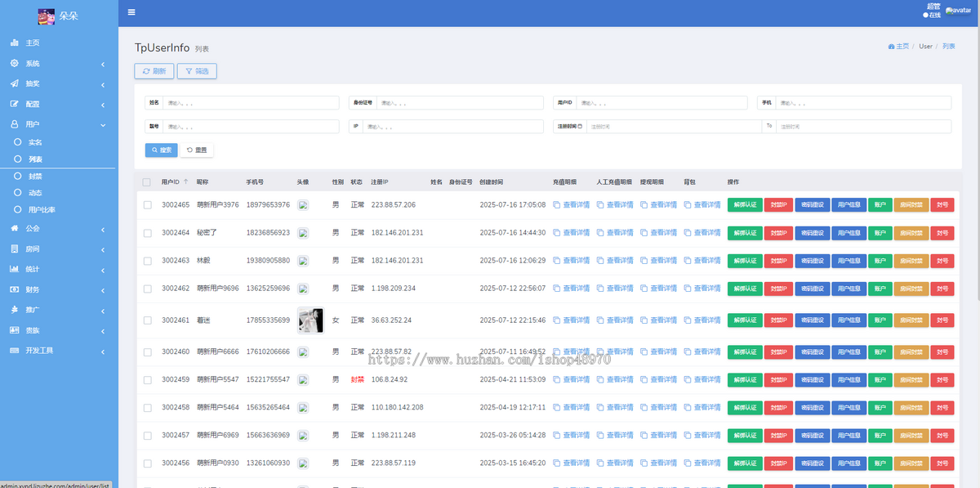Click 封号 button for user 3002464
Screen dimensions: 980x488
942,233
